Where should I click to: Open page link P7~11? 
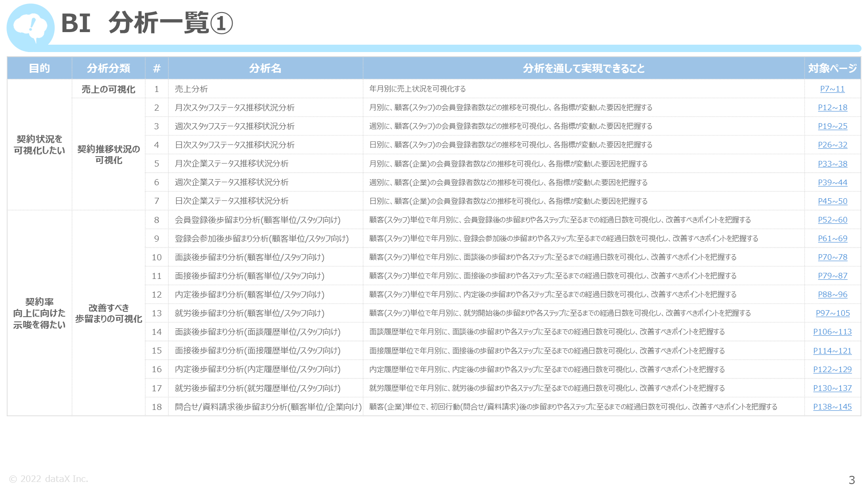pyautogui.click(x=832, y=89)
